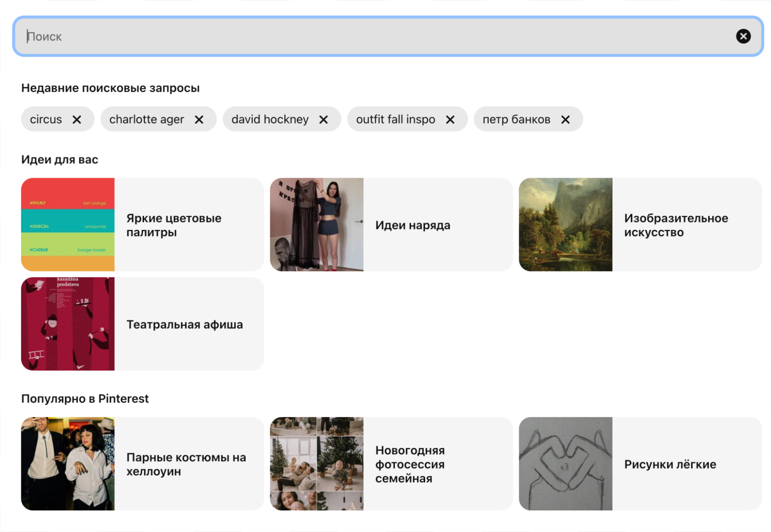The image size is (771, 532).
Task: Remove 'charlotte ager' from recent searches
Action: [199, 119]
